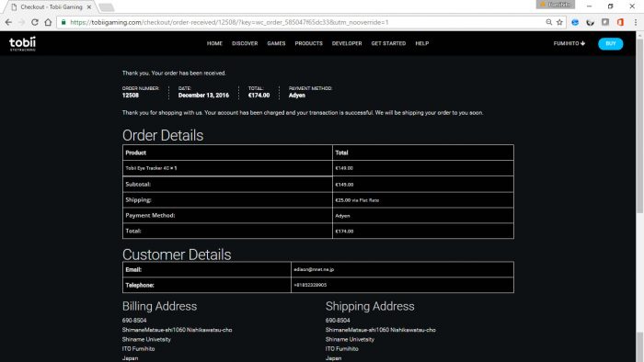Viewport: 644px width, 362px height.
Task: Open the browser home page icon
Action: tap(48, 22)
